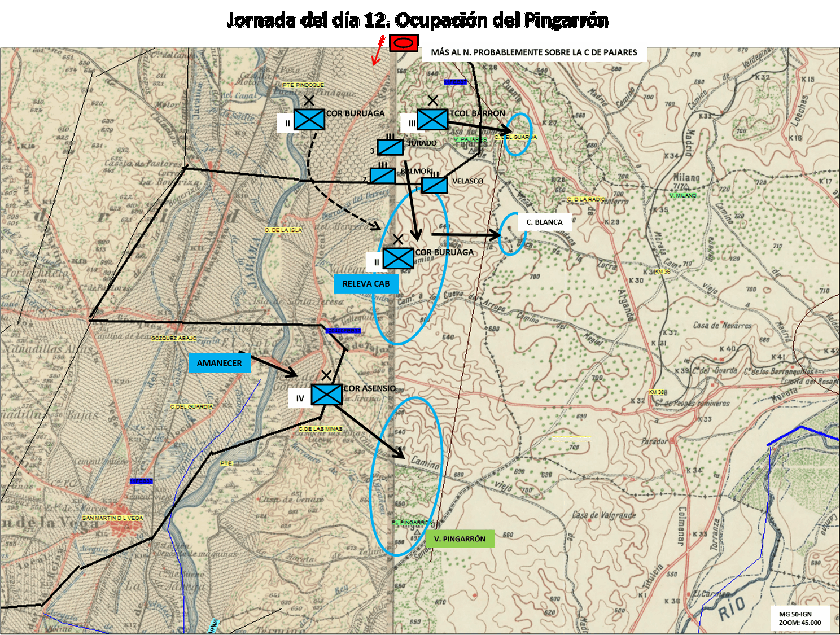Select COR BURUAGA symbol above RELEVA CAB
Viewport: 840px width, 635px height.
click(x=398, y=258)
